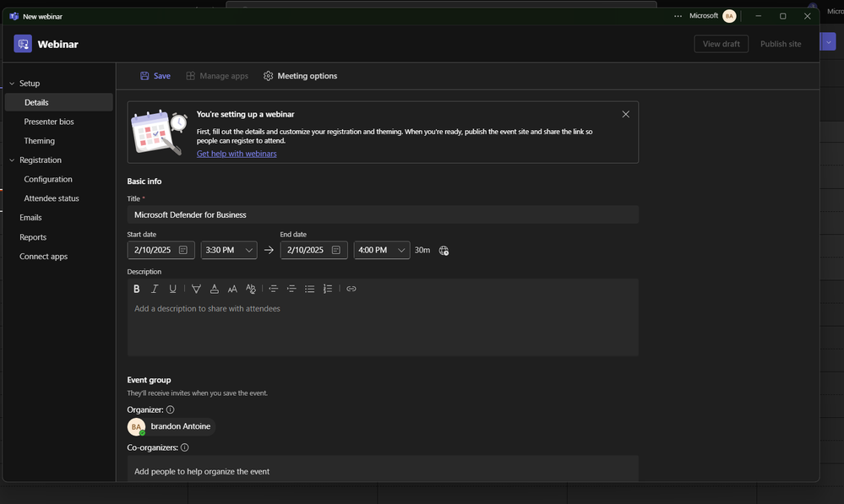Insert a numbered list

pyautogui.click(x=328, y=289)
